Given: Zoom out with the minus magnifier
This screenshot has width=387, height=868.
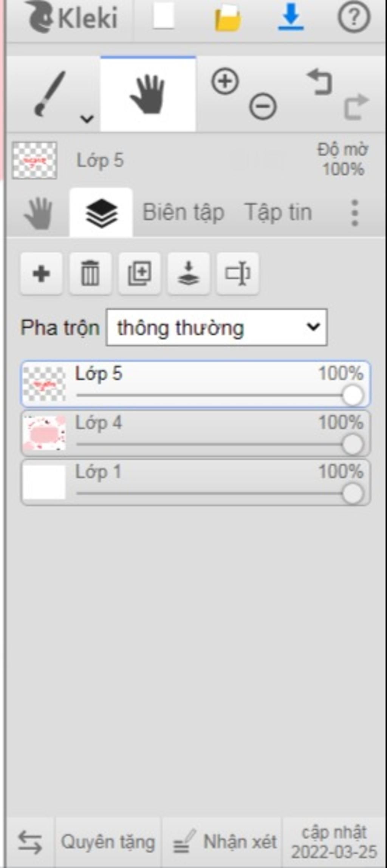Looking at the screenshot, I should [x=263, y=106].
